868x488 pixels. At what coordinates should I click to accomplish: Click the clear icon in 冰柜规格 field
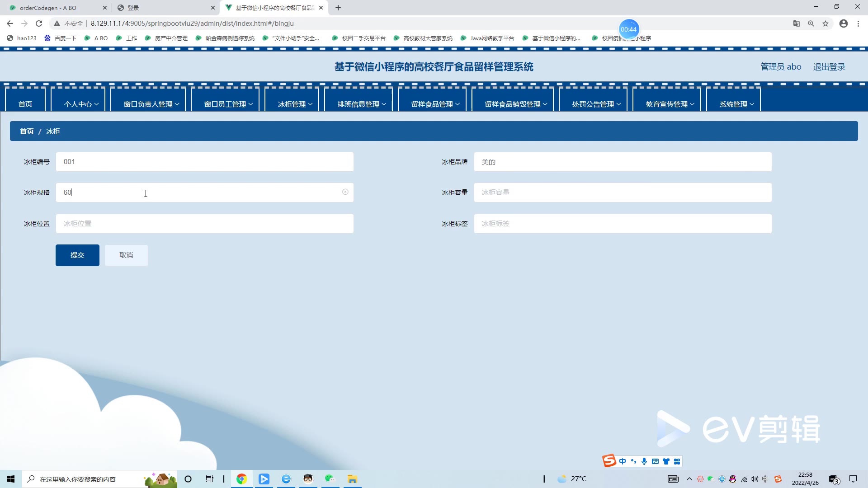(x=345, y=192)
